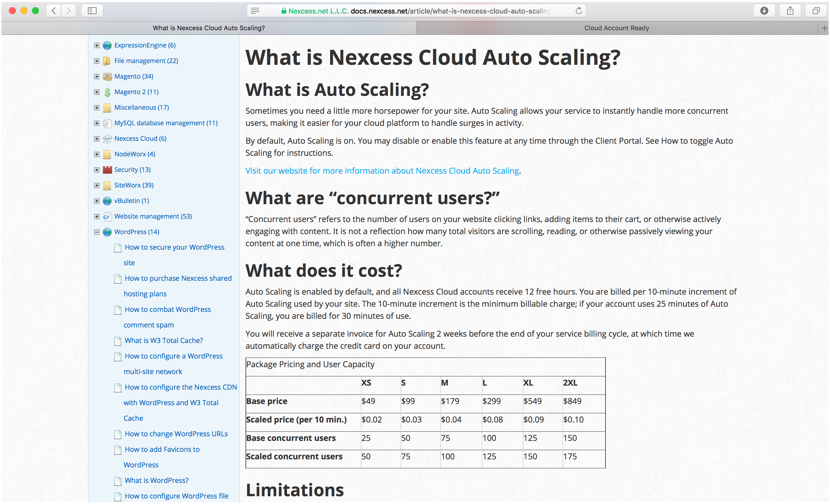Open How to configure the Nexcess CDN article
Image resolution: width=830 pixels, height=504 pixels.
pos(180,403)
